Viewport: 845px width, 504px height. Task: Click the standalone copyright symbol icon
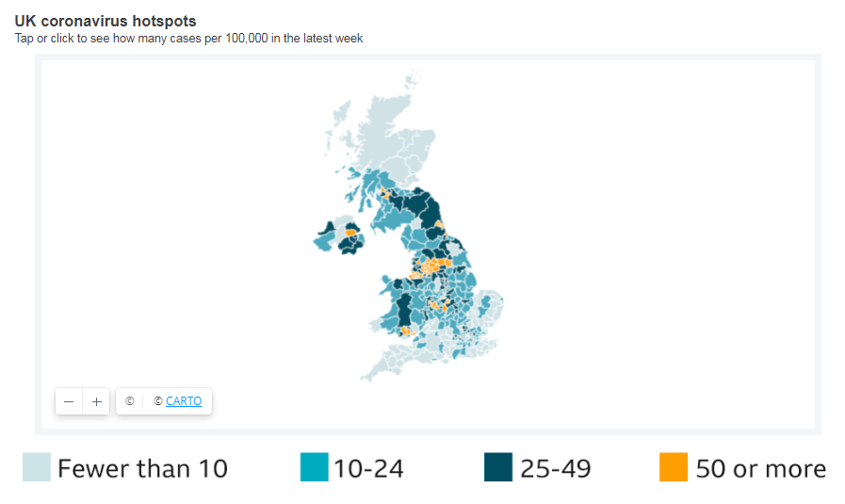click(129, 400)
